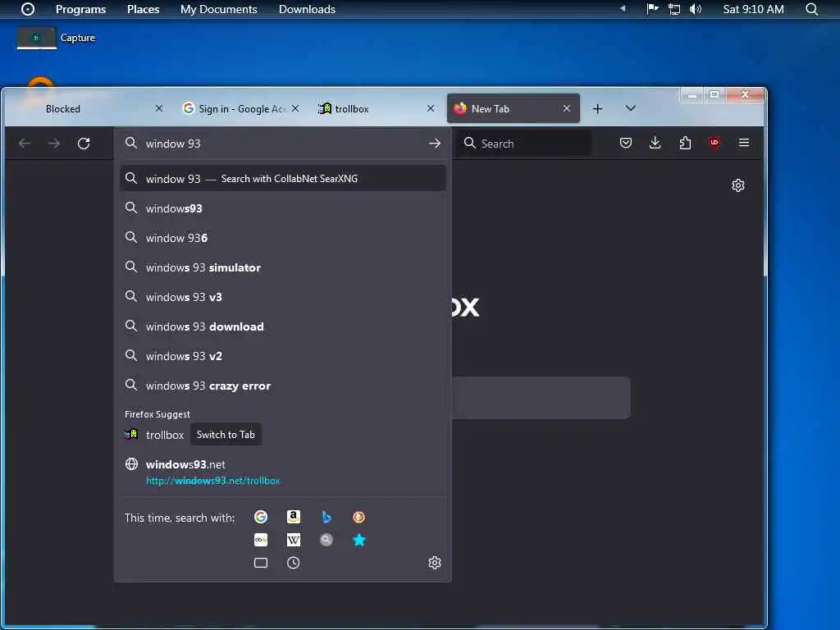Select 'windows 93 v3' suggestion
This screenshot has width=840, height=630.
click(x=283, y=297)
